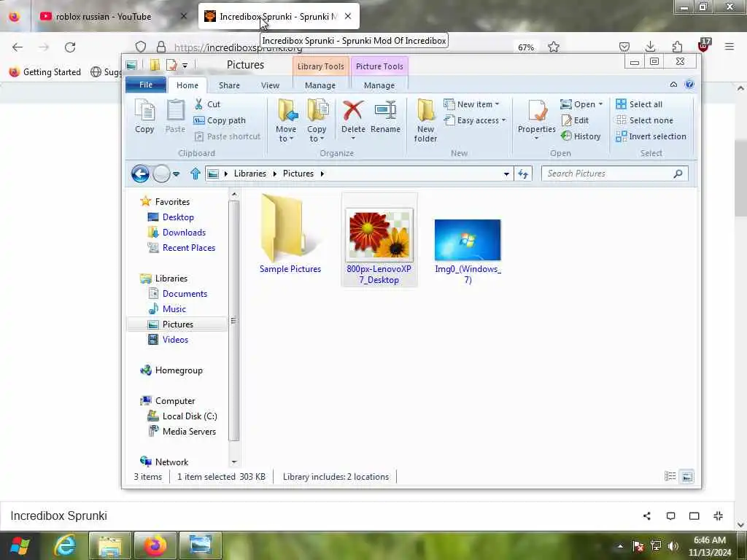747x560 pixels.
Task: Switch to the View ribbon tab
Action: pyautogui.click(x=270, y=85)
